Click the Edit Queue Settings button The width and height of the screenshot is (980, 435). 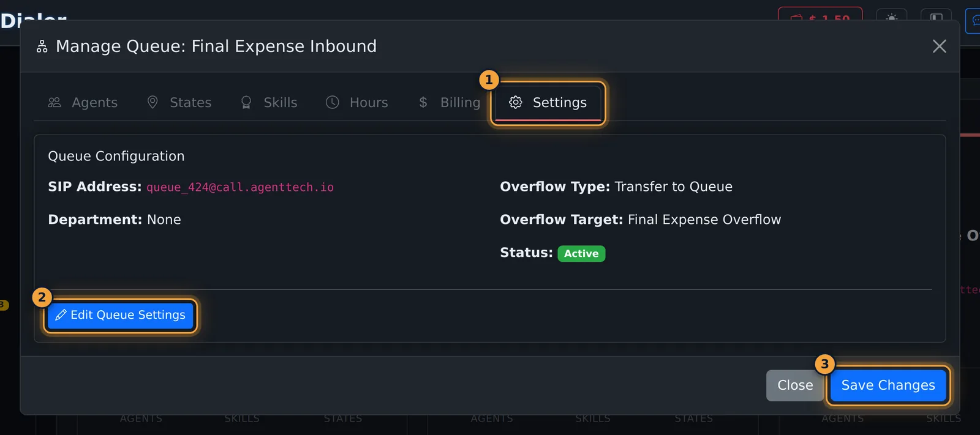pos(121,315)
